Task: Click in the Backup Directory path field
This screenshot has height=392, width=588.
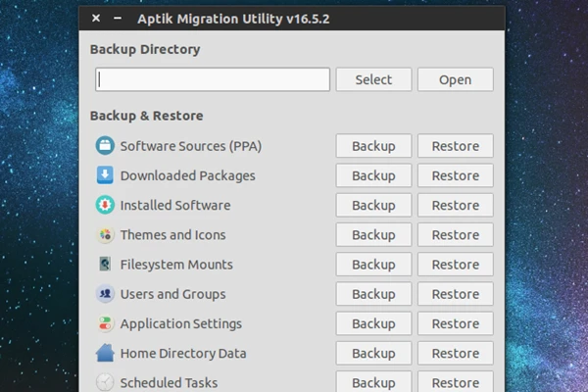Action: click(x=213, y=79)
